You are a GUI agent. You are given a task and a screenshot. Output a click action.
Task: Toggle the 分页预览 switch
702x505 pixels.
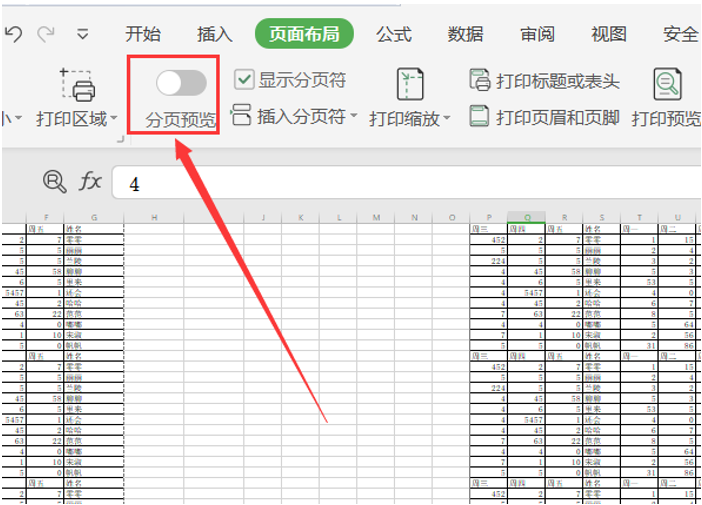pyautogui.click(x=181, y=83)
